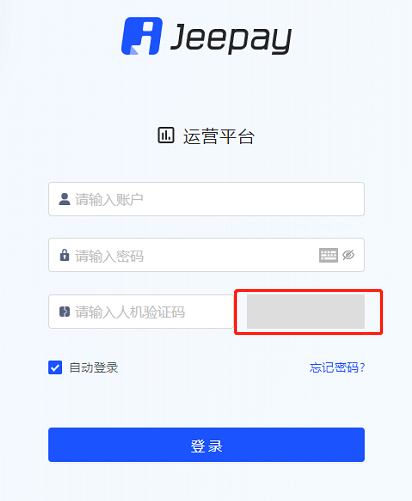Image resolution: width=412 pixels, height=501 pixels.
Task: Open the virtual keyboard icon
Action: coord(328,255)
